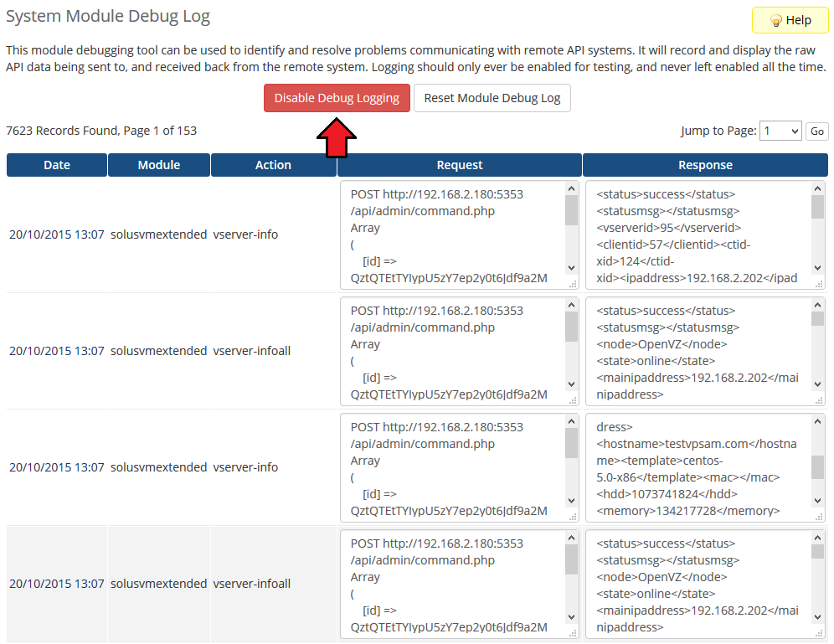Click the Response column header

[x=705, y=165]
